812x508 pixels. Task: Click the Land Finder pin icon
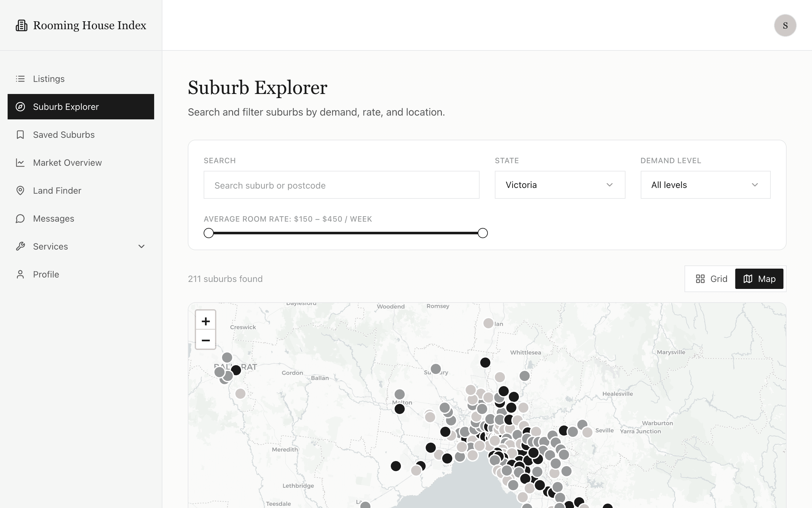[x=20, y=190]
